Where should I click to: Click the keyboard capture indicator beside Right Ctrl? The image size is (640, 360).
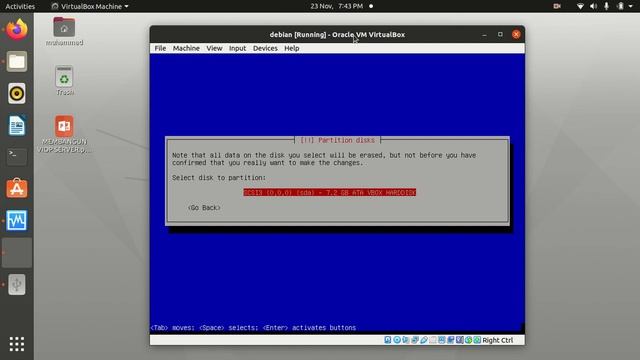[x=477, y=340]
